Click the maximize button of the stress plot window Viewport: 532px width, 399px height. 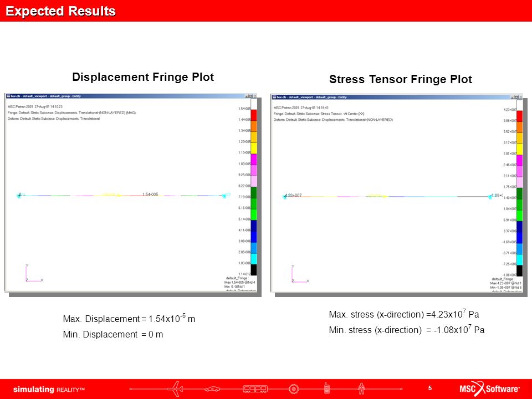click(x=516, y=97)
